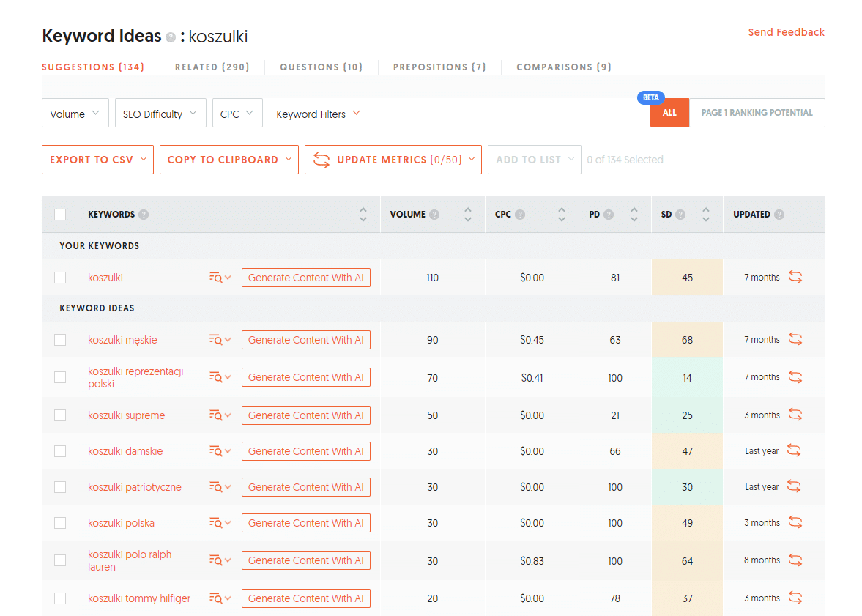The image size is (862, 616).
Task: Select the koszulki męskie checkbox
Action: click(61, 340)
